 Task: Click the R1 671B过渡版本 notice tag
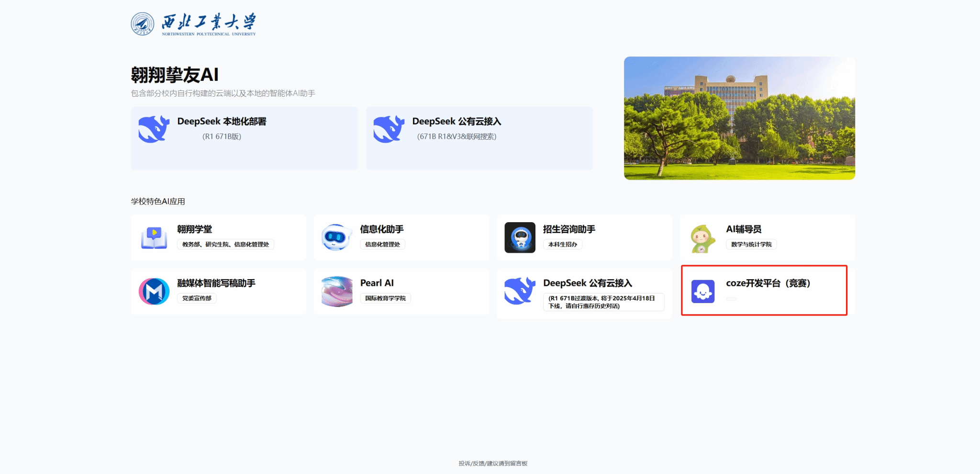coord(603,302)
